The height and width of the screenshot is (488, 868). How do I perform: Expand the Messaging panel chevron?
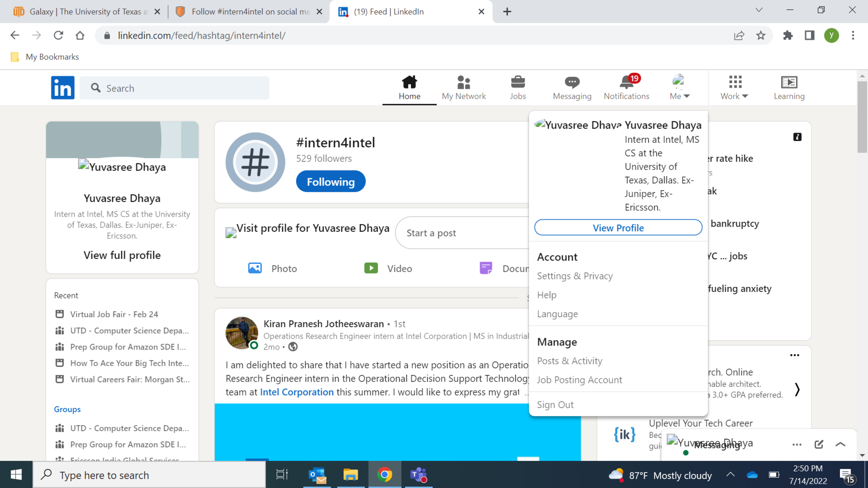840,444
